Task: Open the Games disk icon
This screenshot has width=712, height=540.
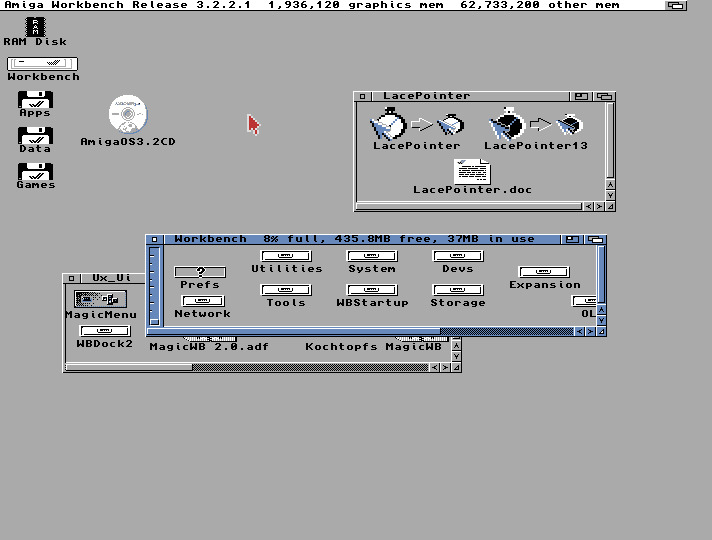Action: (x=35, y=171)
